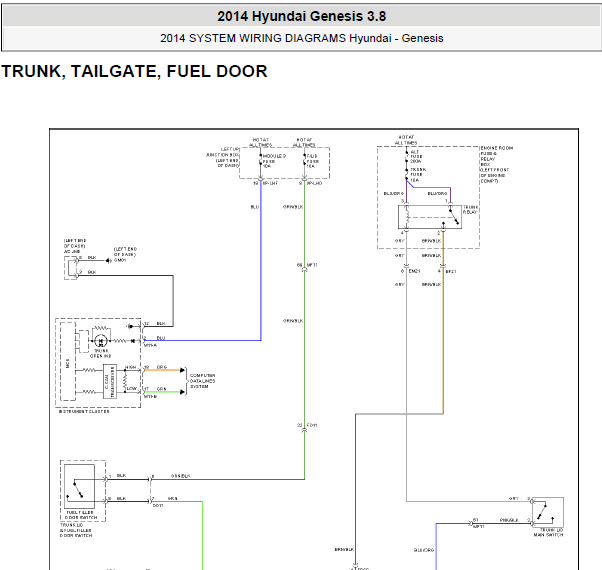Click the INSTRUMENT CLUSTER label

(x=84, y=411)
